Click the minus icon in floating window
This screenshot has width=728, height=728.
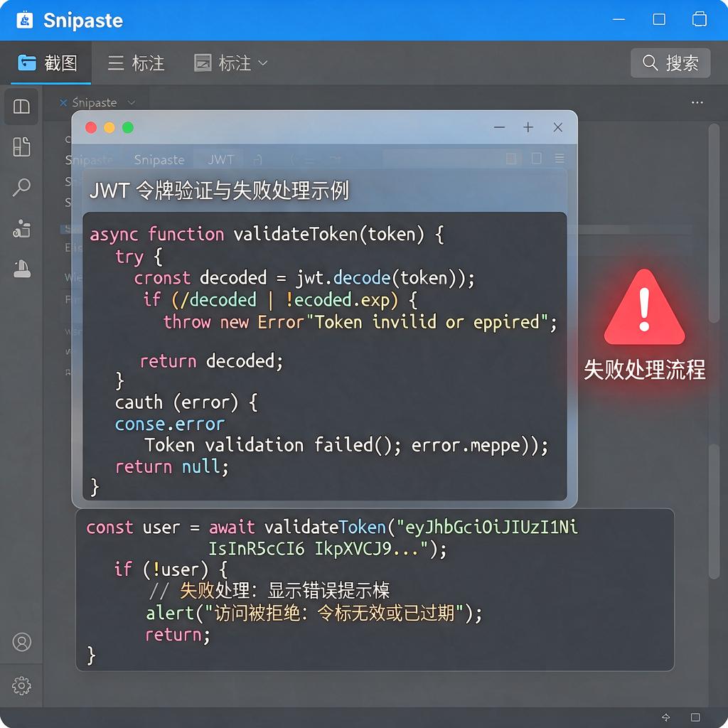[499, 127]
